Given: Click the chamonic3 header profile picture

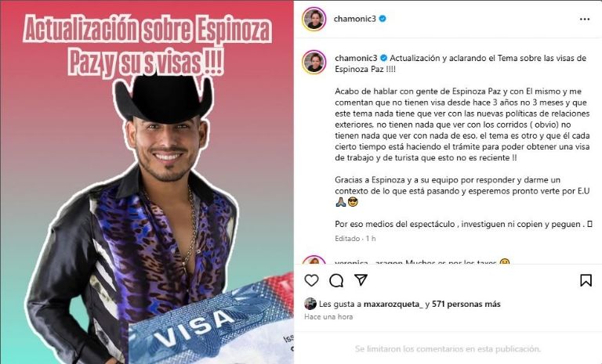Looking at the screenshot, I should (314, 19).
